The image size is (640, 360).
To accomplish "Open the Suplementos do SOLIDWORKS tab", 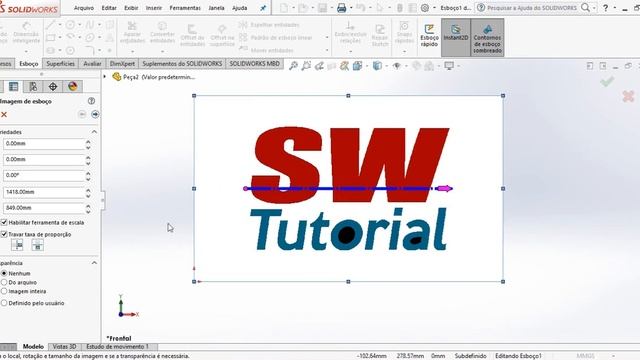I will click(x=182, y=64).
